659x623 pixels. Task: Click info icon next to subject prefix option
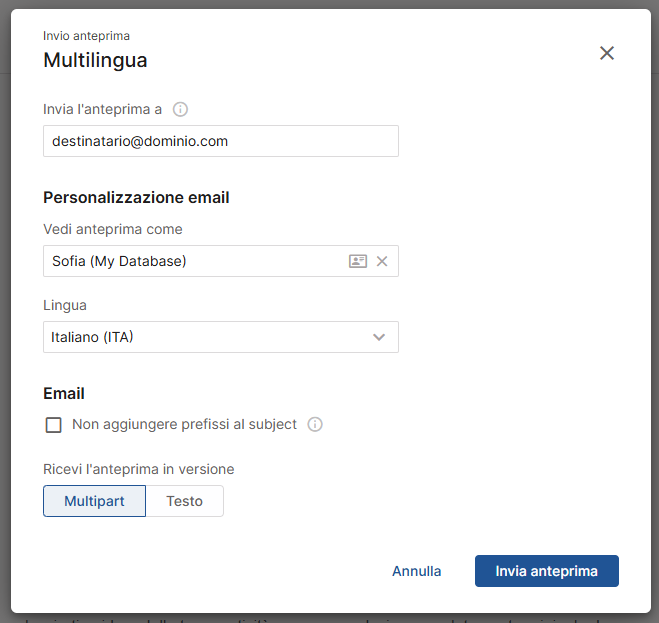click(x=315, y=424)
